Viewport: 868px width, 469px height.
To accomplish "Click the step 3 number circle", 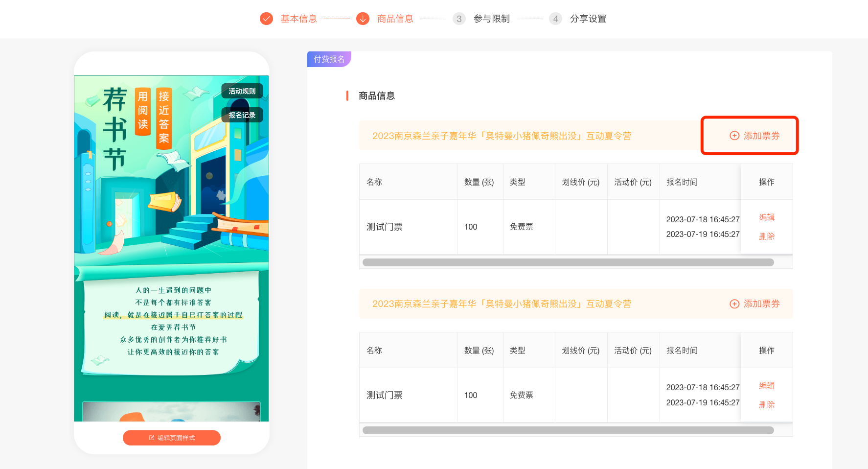I will [x=458, y=19].
